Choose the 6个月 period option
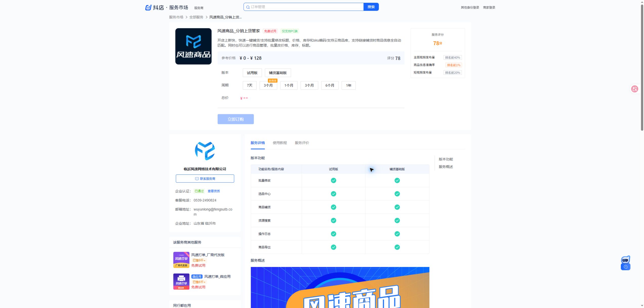The image size is (644, 308). tap(330, 85)
